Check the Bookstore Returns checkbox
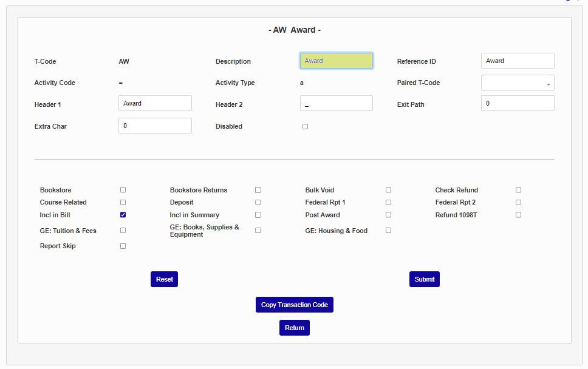The image size is (588, 369). tap(258, 190)
